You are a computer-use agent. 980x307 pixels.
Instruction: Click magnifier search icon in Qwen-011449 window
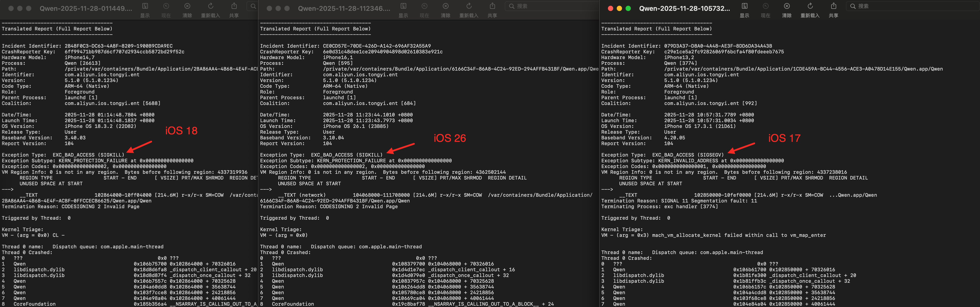(253, 6)
